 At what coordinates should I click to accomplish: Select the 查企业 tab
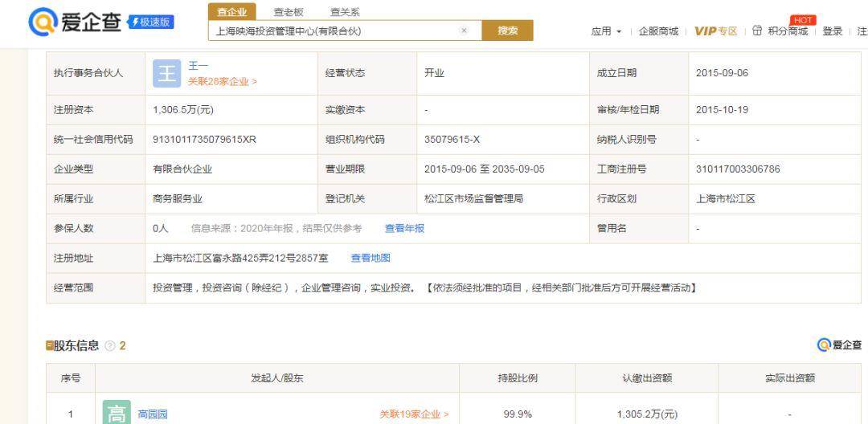[x=232, y=12]
